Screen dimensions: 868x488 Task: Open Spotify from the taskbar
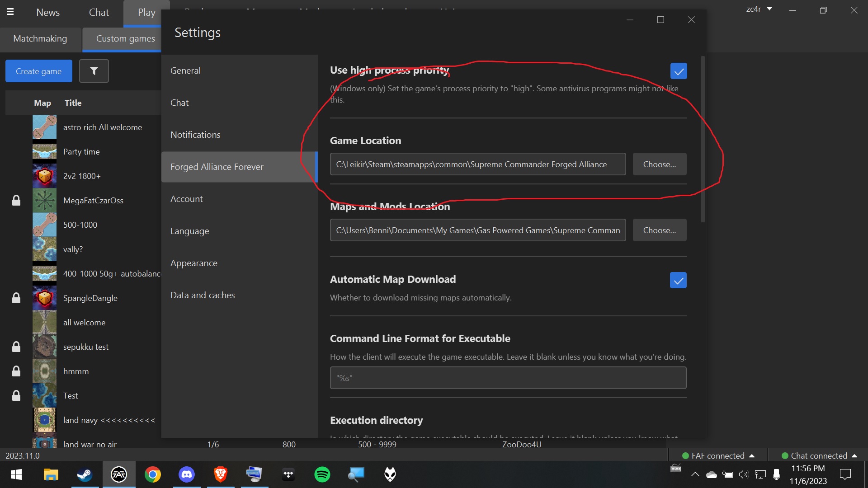click(x=322, y=474)
